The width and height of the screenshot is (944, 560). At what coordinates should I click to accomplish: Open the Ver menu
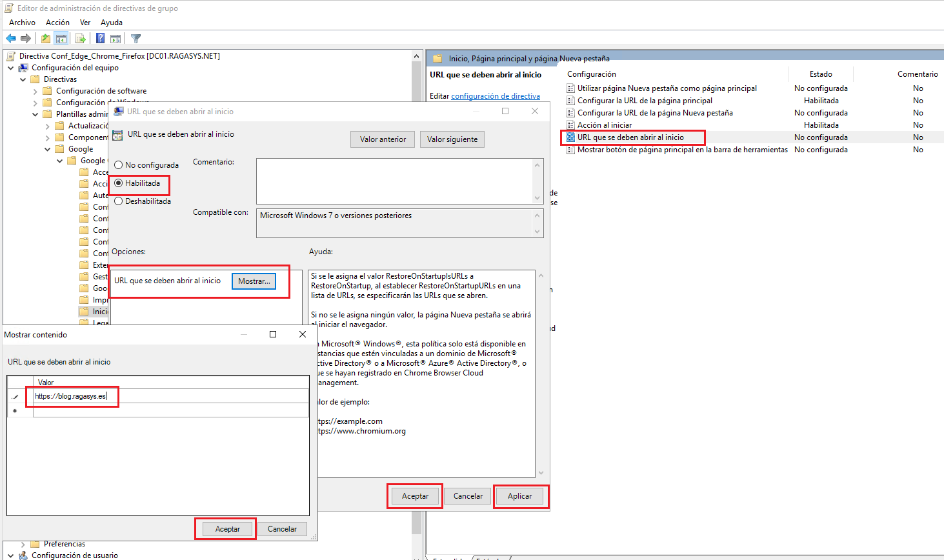[85, 22]
